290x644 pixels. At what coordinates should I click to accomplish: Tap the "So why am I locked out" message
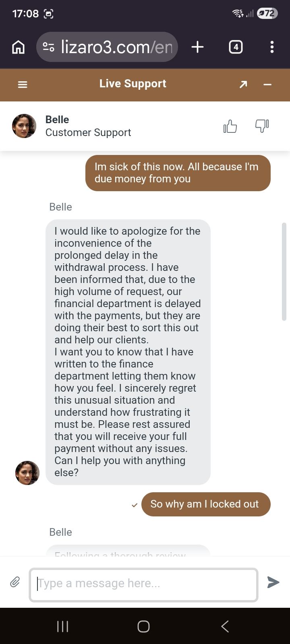[205, 504]
